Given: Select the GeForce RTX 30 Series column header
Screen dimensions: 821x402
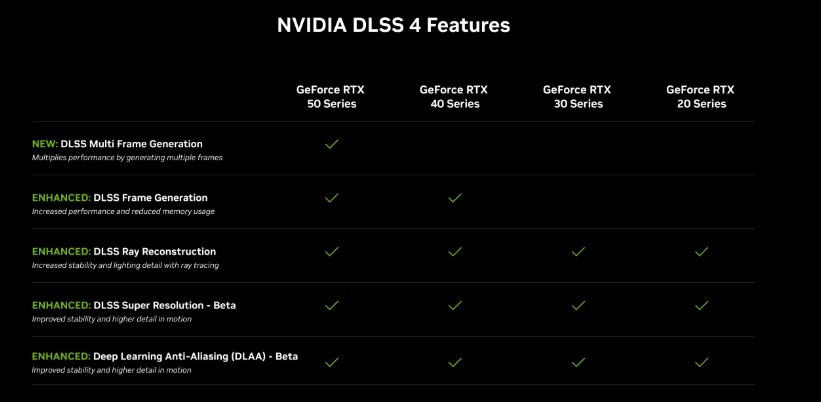Looking at the screenshot, I should pos(577,97).
